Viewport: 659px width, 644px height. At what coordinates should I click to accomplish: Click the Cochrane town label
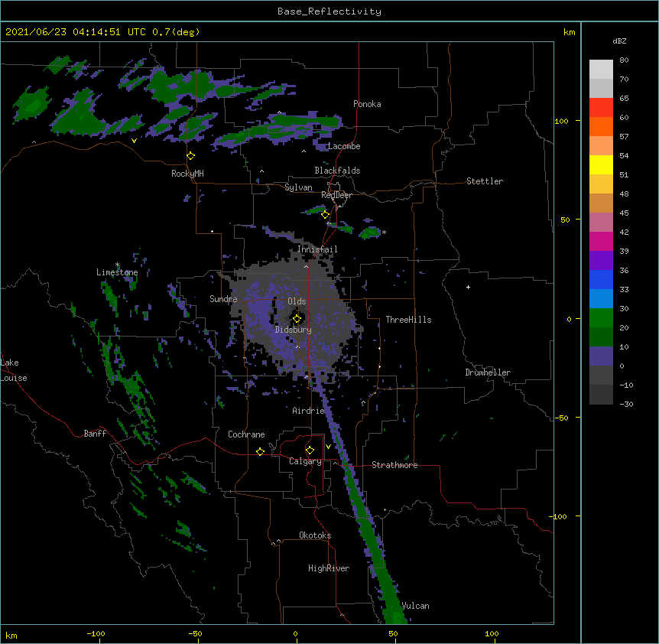click(246, 434)
